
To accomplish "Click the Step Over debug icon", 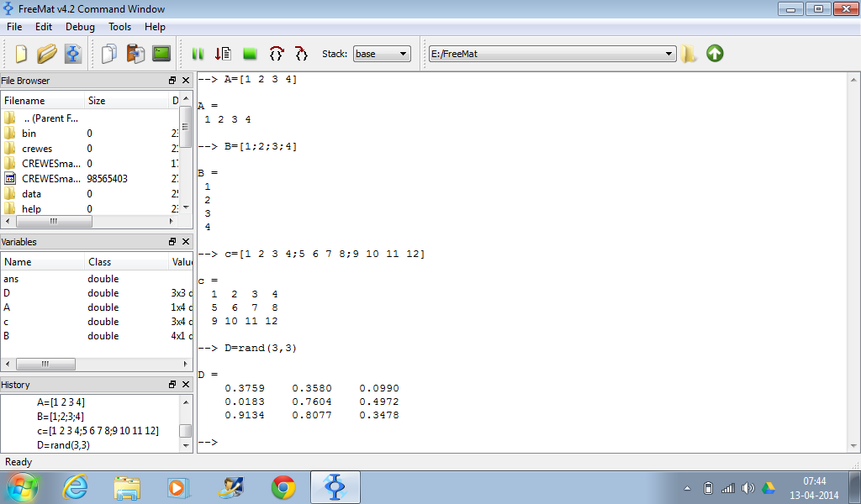I will pyautogui.click(x=276, y=54).
